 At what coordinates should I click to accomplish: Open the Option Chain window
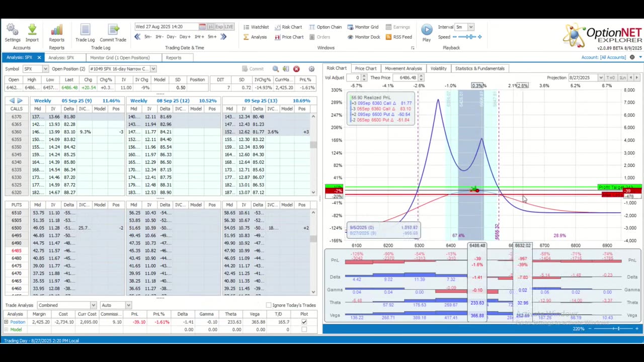[325, 27]
